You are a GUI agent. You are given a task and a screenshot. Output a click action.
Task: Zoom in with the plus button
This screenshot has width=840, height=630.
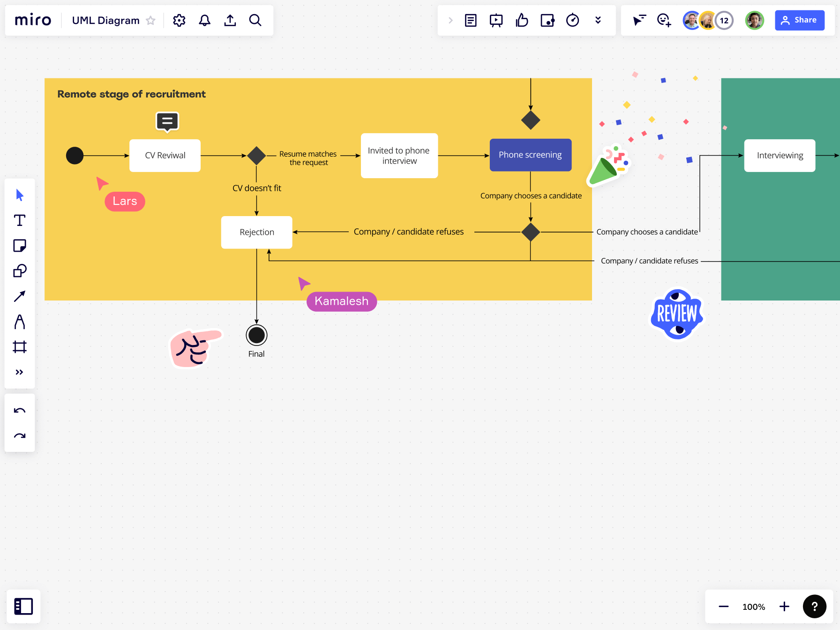(x=784, y=607)
